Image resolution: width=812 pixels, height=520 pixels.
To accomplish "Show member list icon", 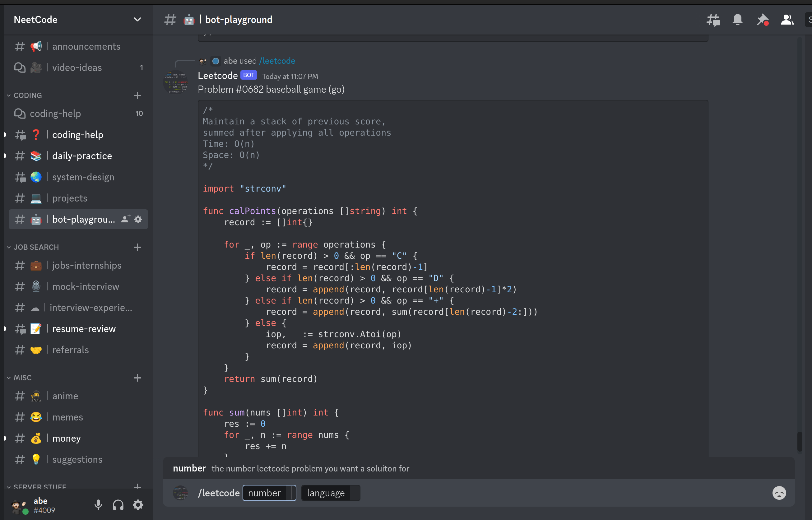I will point(787,20).
